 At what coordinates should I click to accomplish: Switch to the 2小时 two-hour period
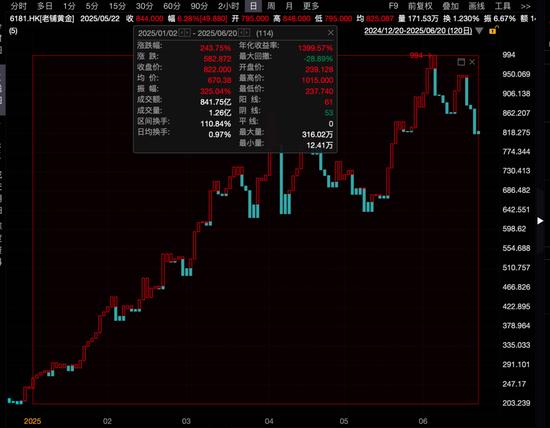[228, 6]
